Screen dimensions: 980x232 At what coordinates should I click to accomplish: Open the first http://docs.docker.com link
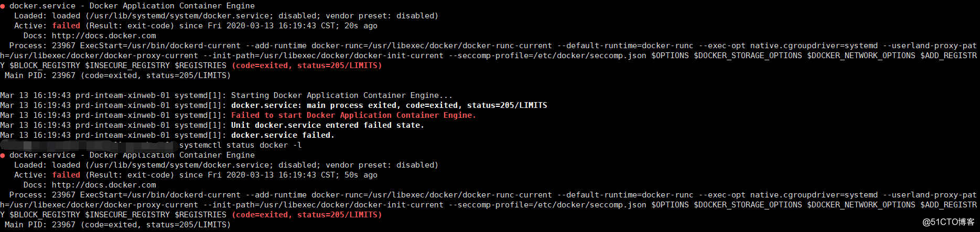104,36
